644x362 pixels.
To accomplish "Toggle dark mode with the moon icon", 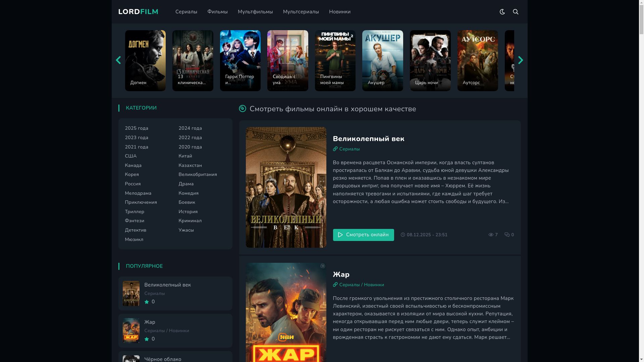I will pos(502,12).
